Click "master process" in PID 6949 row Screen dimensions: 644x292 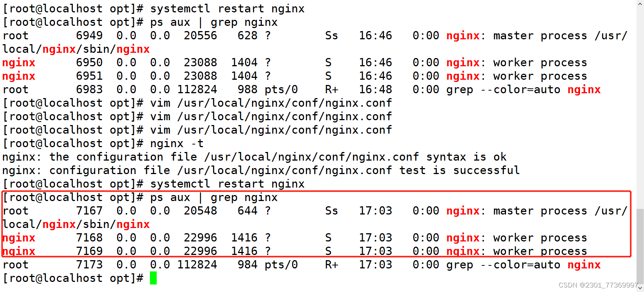pos(540,36)
